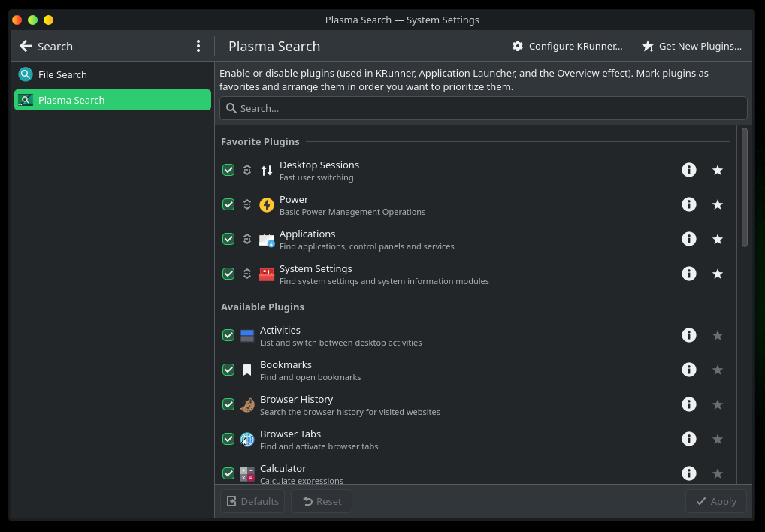This screenshot has height=532, width=765.
Task: Star the Bookmarks plugin as favorite
Action: 718,370
